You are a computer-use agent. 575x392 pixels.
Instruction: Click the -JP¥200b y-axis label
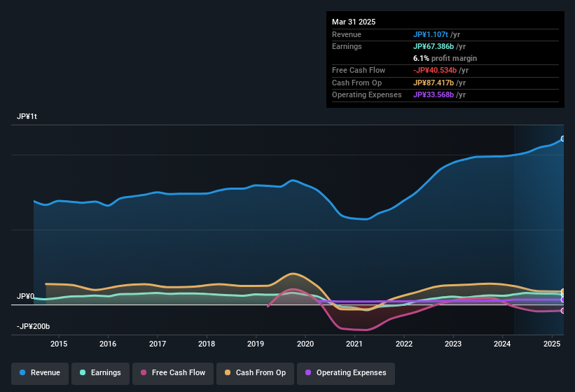(33, 326)
